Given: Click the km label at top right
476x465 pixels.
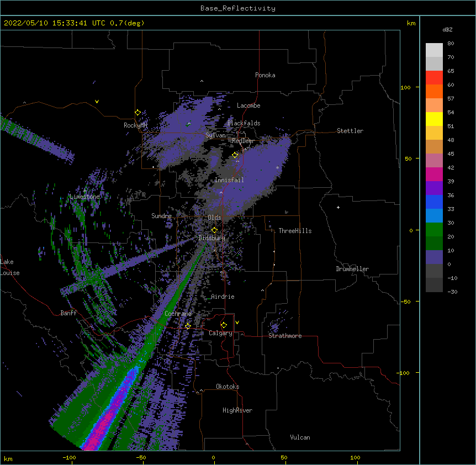Looking at the screenshot, I should pos(411,23).
